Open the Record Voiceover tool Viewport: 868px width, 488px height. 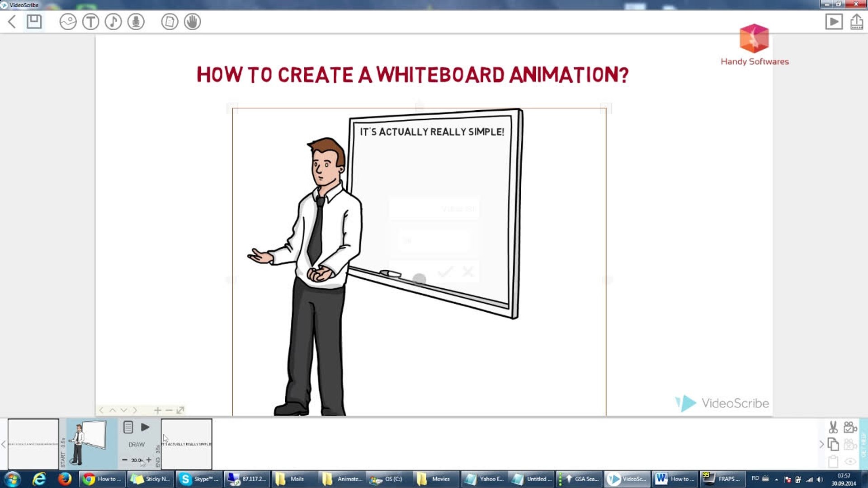(x=136, y=21)
